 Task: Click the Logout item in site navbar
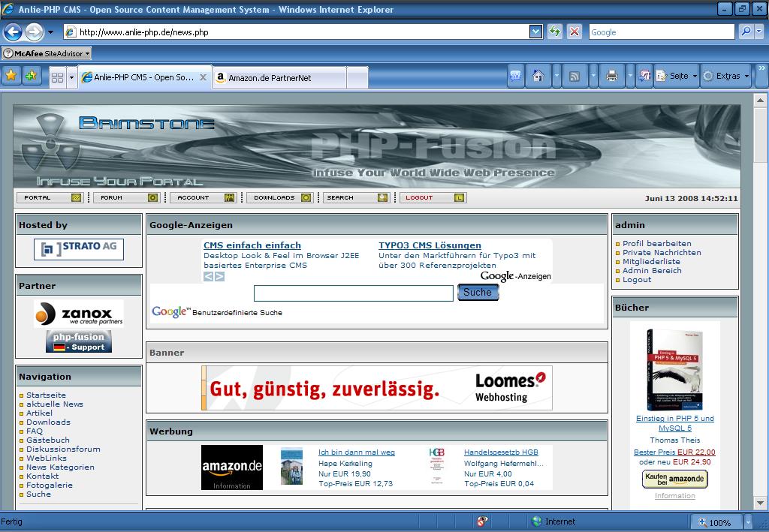tap(433, 197)
